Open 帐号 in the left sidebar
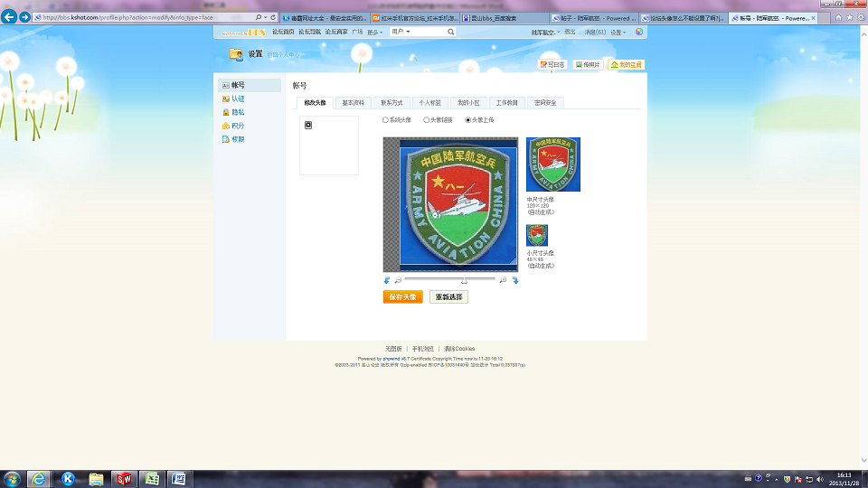868x488 pixels. coord(250,85)
